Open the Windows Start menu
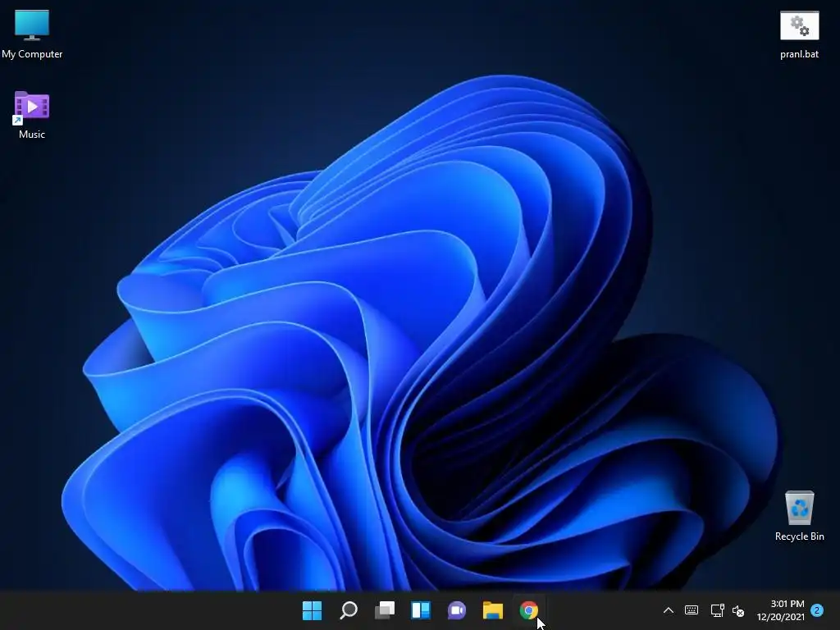The width and height of the screenshot is (840, 630). (312, 610)
